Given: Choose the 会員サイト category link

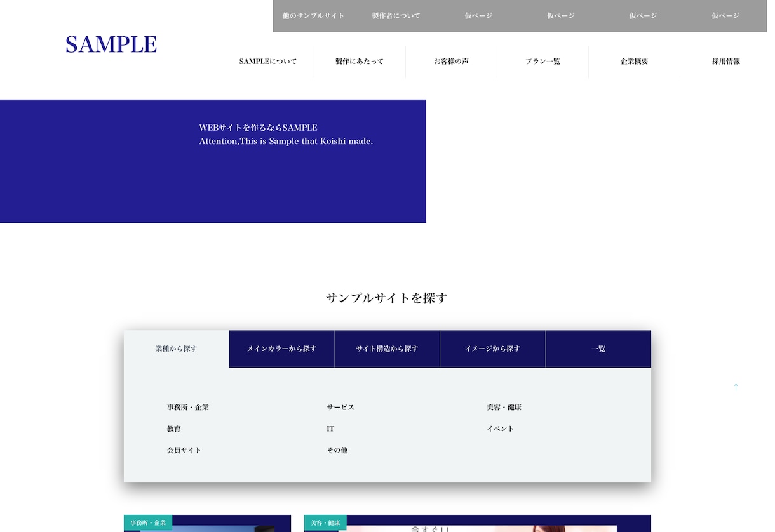Looking at the screenshot, I should pyautogui.click(x=184, y=450).
